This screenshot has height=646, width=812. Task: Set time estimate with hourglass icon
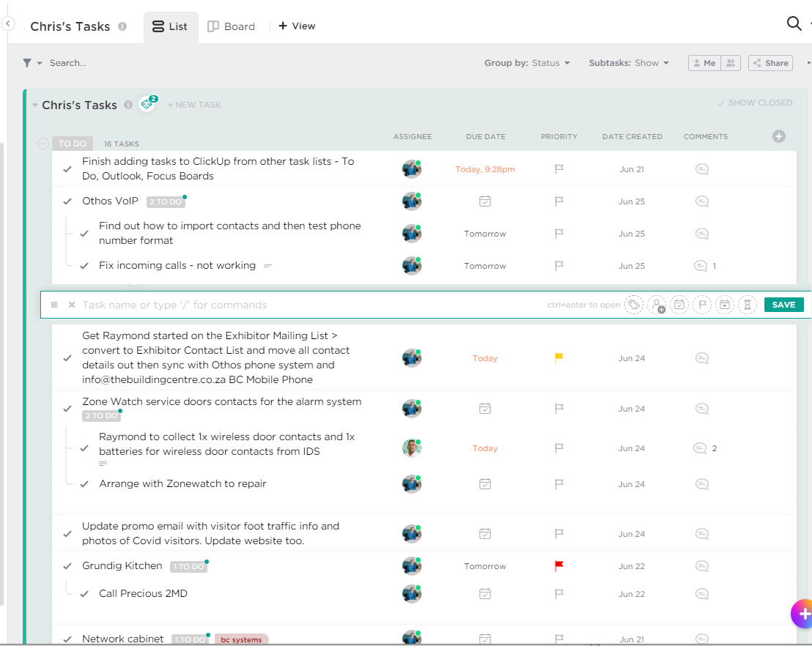click(x=747, y=305)
